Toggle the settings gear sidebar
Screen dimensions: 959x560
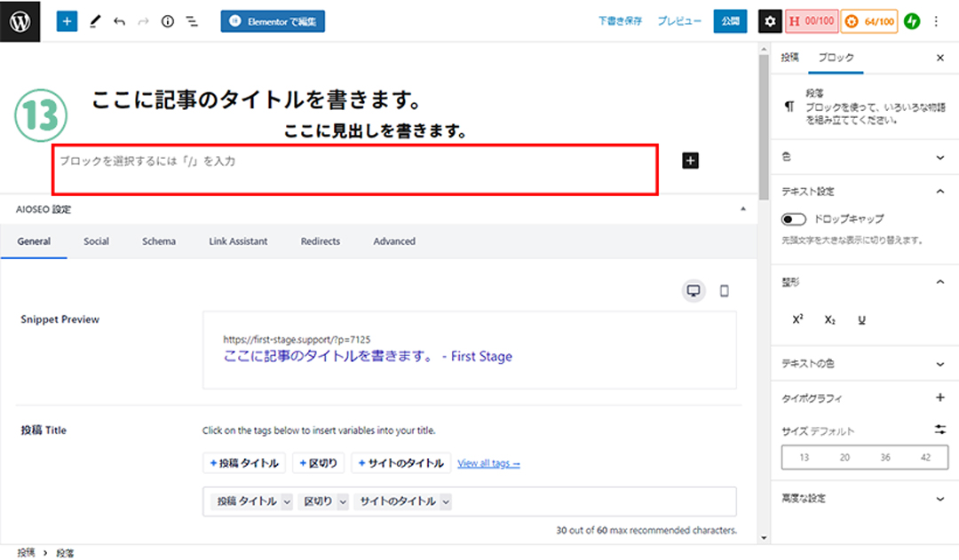pos(770,21)
